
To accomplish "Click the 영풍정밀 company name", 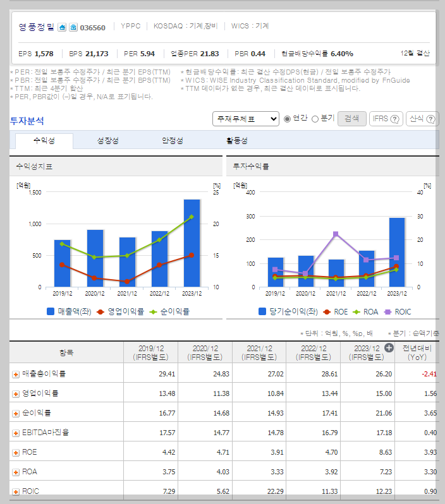I will (37, 27).
